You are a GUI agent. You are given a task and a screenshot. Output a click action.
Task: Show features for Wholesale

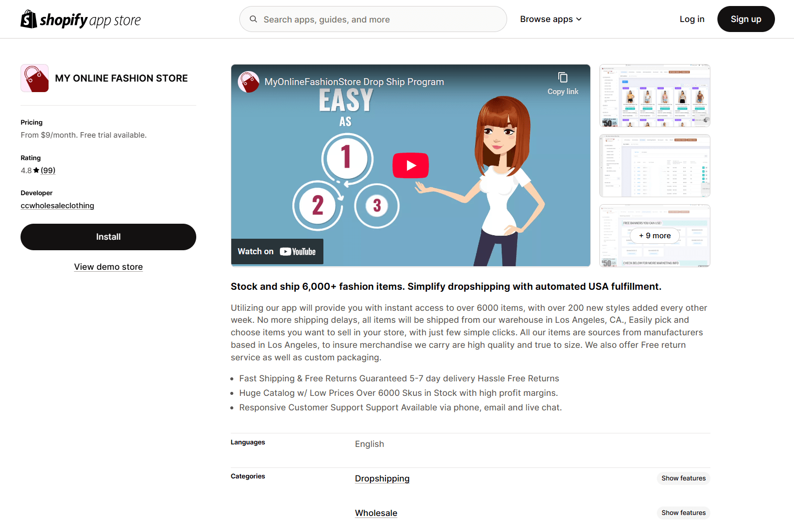pos(683,513)
